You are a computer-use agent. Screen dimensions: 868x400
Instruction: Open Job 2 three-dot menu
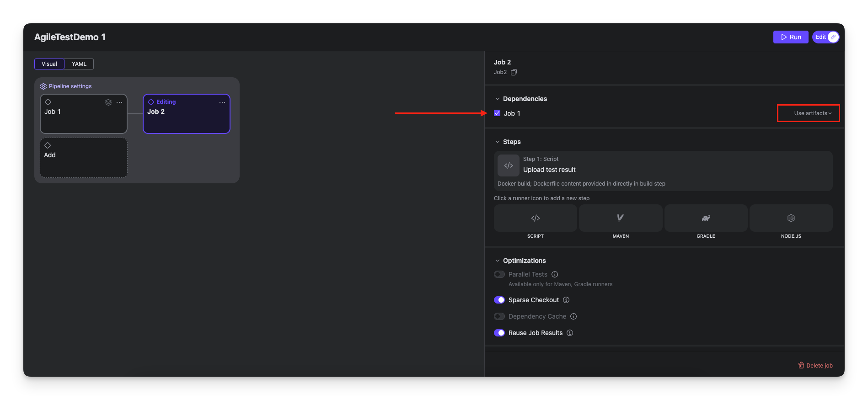[x=222, y=102]
